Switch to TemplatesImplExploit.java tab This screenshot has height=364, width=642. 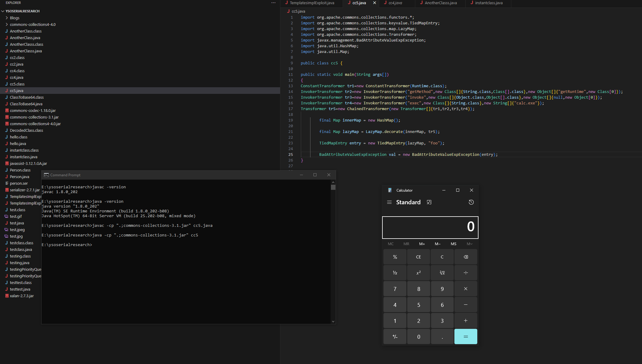(312, 3)
